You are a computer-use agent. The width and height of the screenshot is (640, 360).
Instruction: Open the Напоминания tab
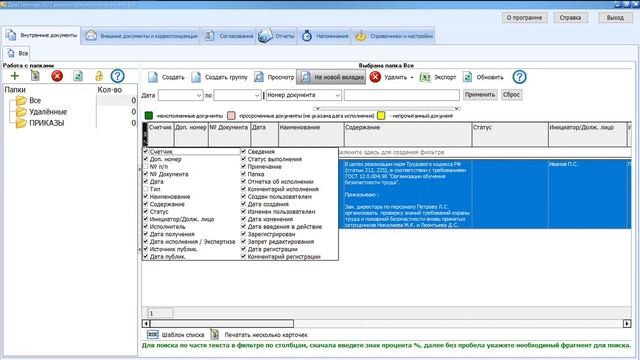[325, 36]
